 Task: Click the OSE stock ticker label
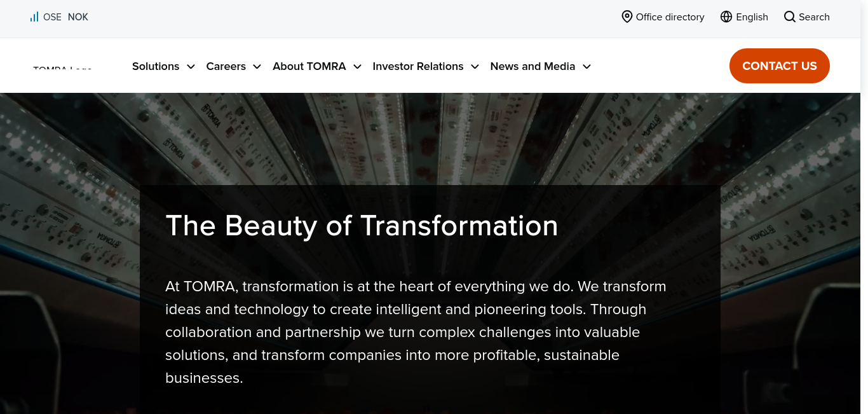tap(52, 17)
